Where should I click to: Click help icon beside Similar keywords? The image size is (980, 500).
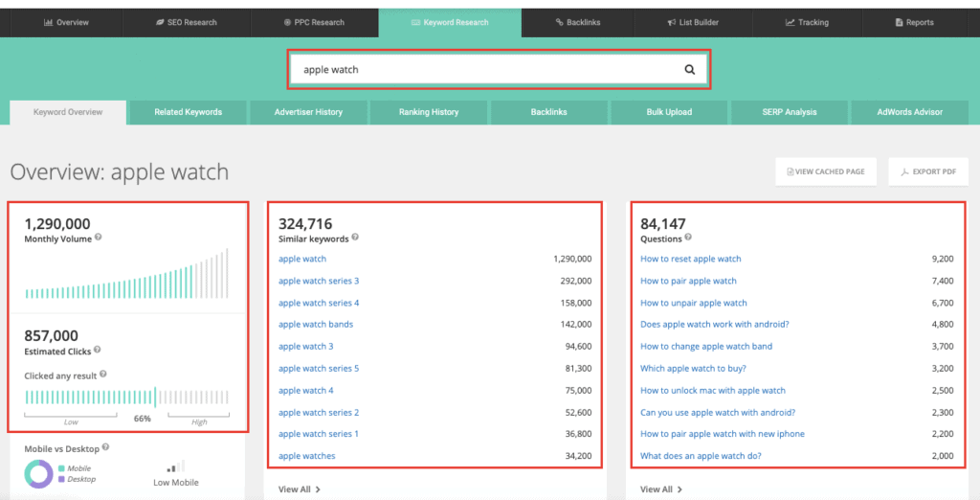(x=355, y=238)
